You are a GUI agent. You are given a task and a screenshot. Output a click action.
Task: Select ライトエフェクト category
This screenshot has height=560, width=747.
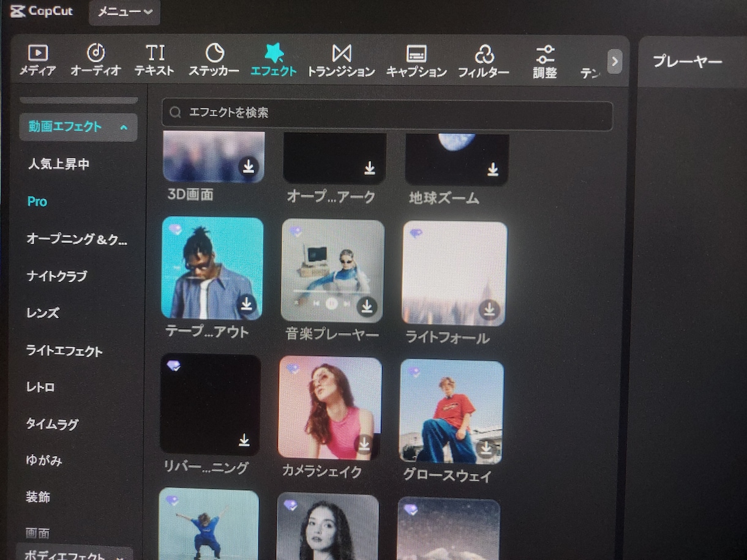(64, 351)
